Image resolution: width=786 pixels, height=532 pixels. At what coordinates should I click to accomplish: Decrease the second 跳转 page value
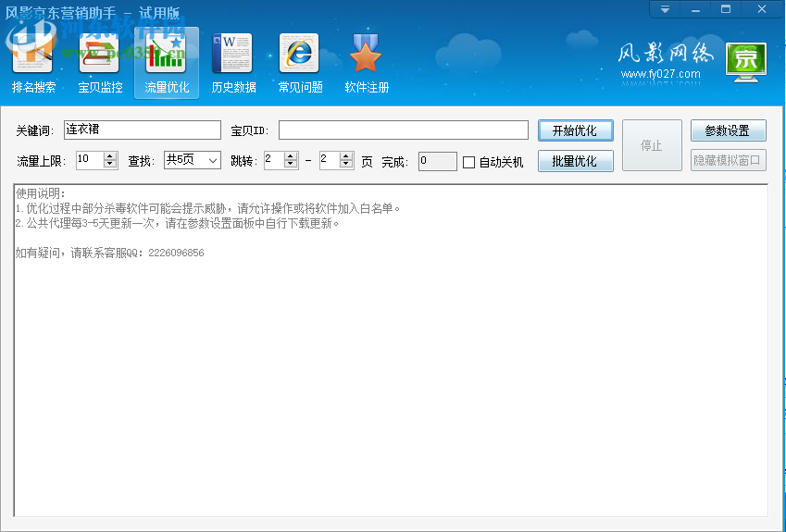click(x=345, y=165)
